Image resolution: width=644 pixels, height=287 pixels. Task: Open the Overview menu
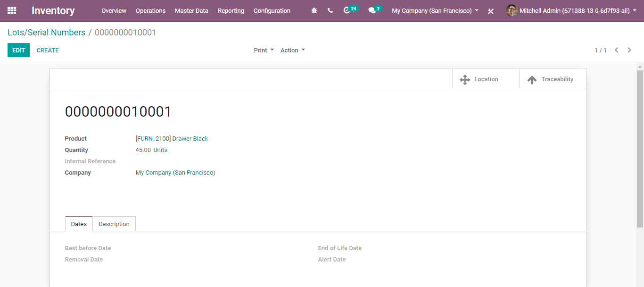point(114,10)
